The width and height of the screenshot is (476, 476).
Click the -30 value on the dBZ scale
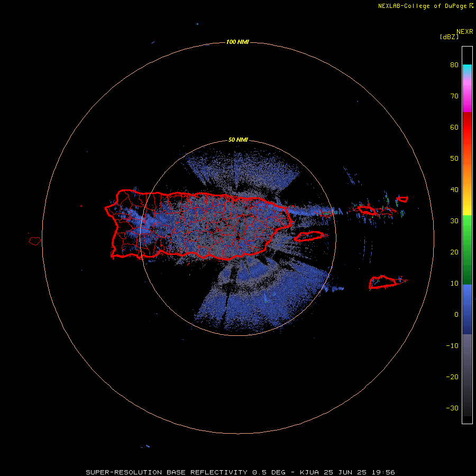tap(452, 408)
